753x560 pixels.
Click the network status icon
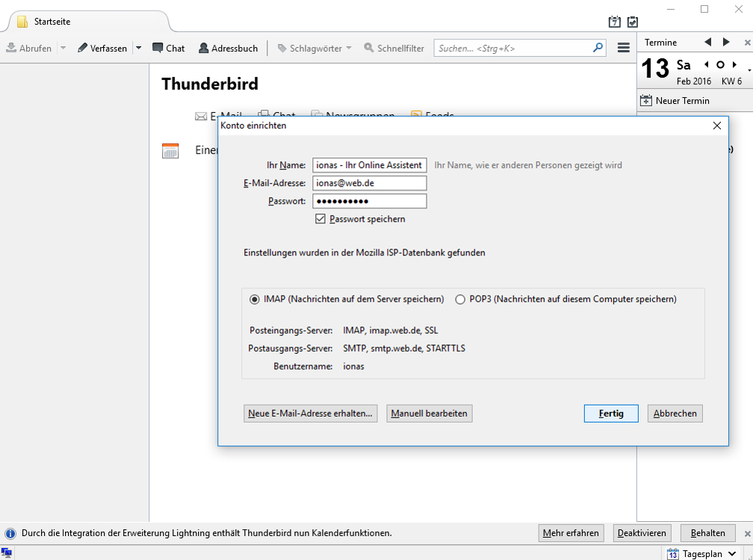(x=6, y=553)
